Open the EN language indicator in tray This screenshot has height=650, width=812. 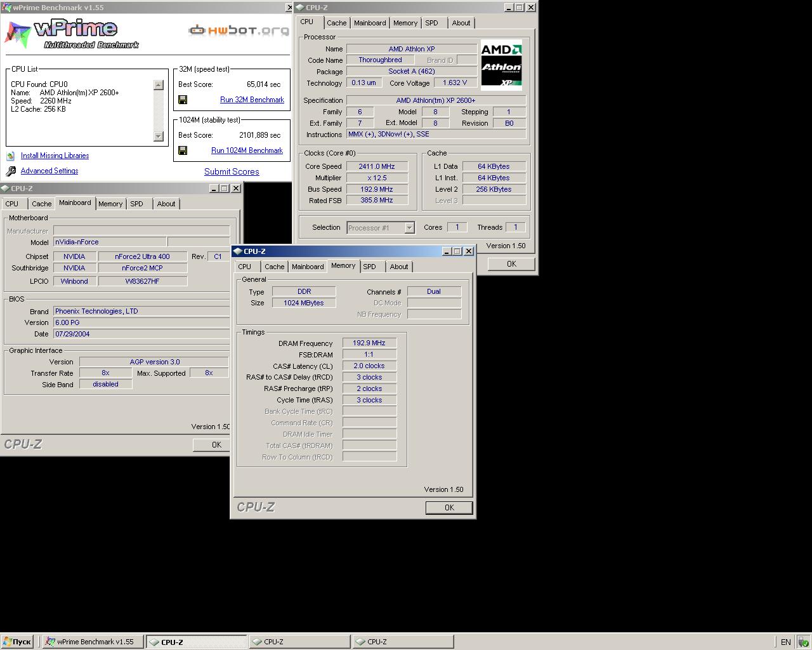(x=785, y=642)
